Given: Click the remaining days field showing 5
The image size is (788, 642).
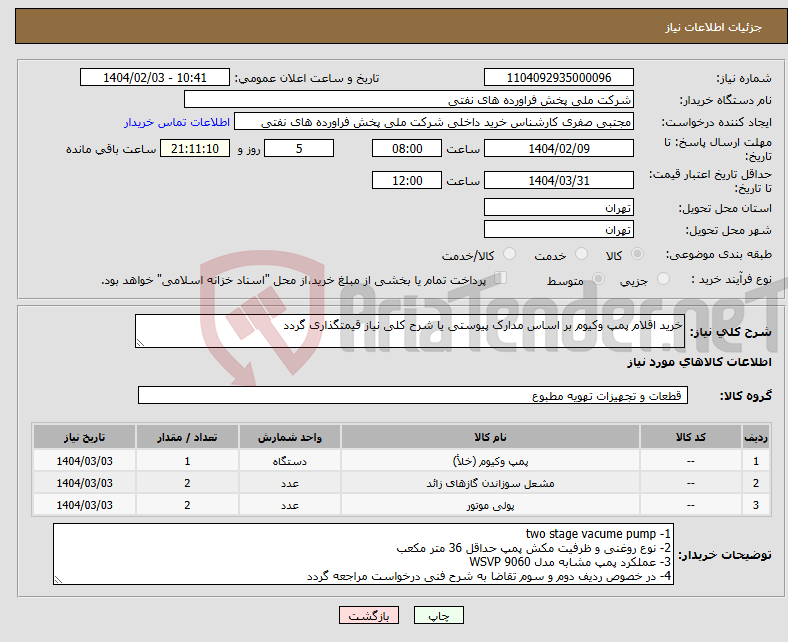Looking at the screenshot, I should tap(299, 149).
